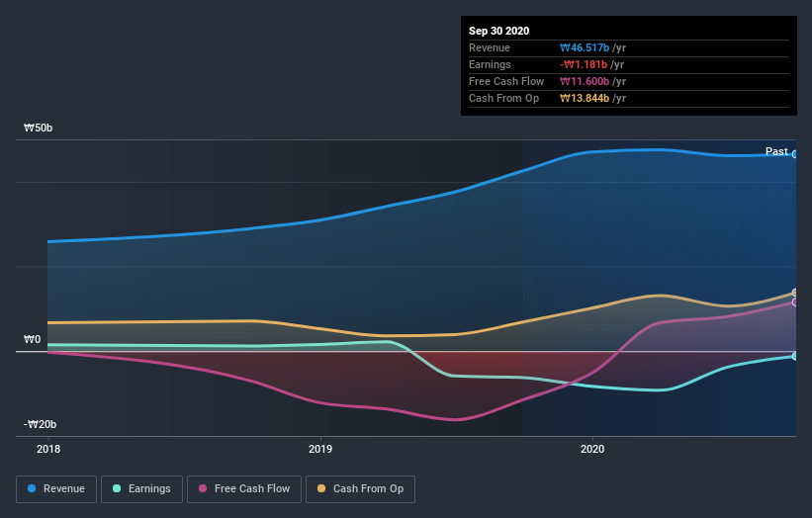
Task: Click the -₩1.181b earnings value
Action: click(x=584, y=64)
